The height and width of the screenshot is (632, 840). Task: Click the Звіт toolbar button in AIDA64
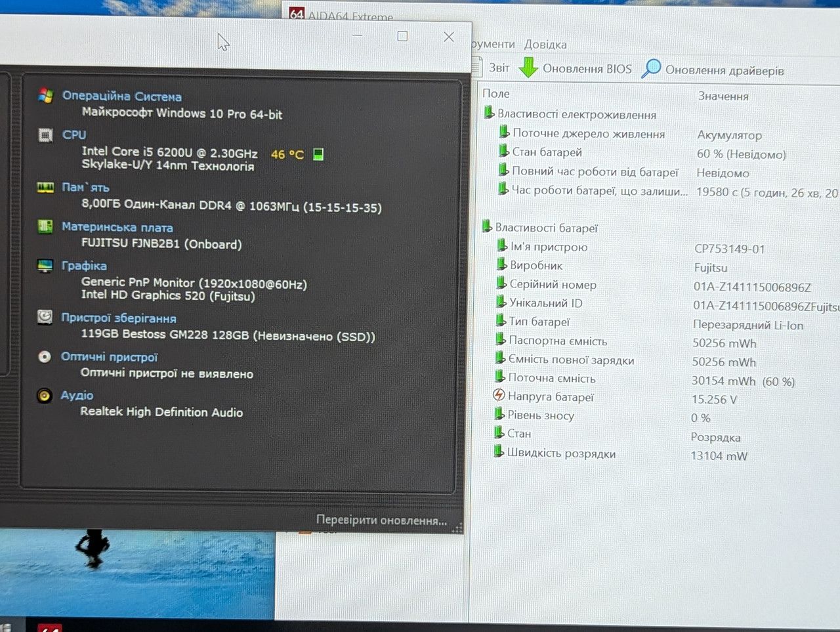[491, 67]
